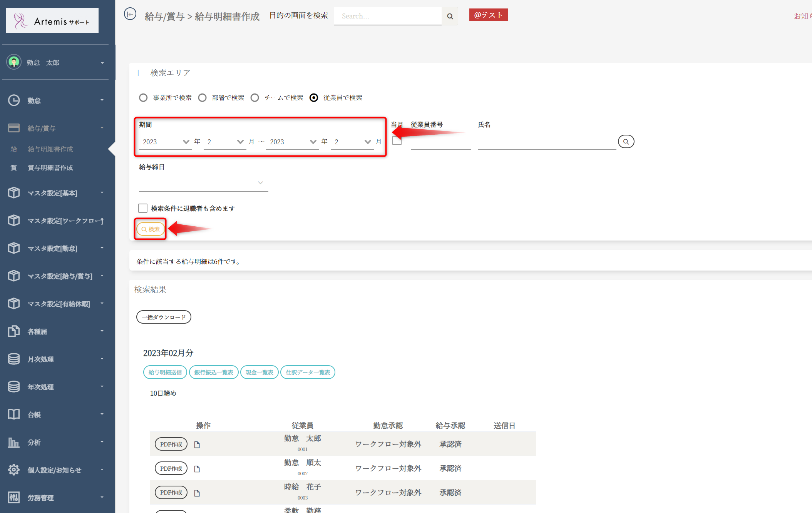Click the magnifier icon beside Search box
812x513 pixels.
[450, 16]
